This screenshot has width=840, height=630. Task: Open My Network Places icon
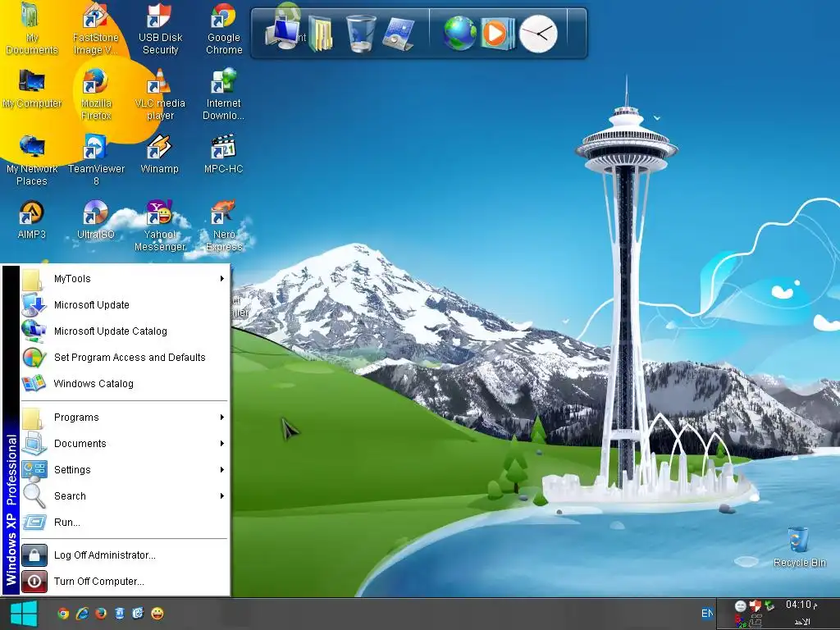coord(32,160)
